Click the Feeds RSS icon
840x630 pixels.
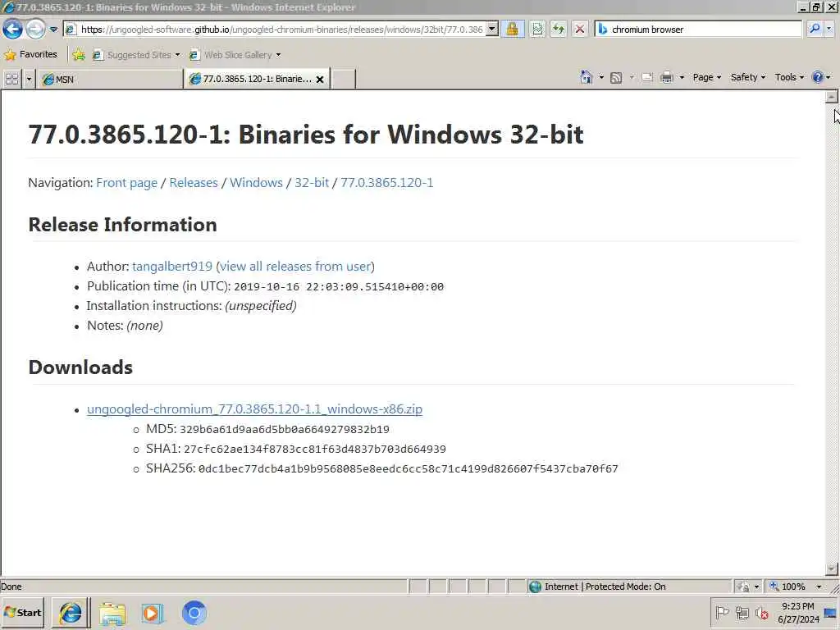pos(617,78)
